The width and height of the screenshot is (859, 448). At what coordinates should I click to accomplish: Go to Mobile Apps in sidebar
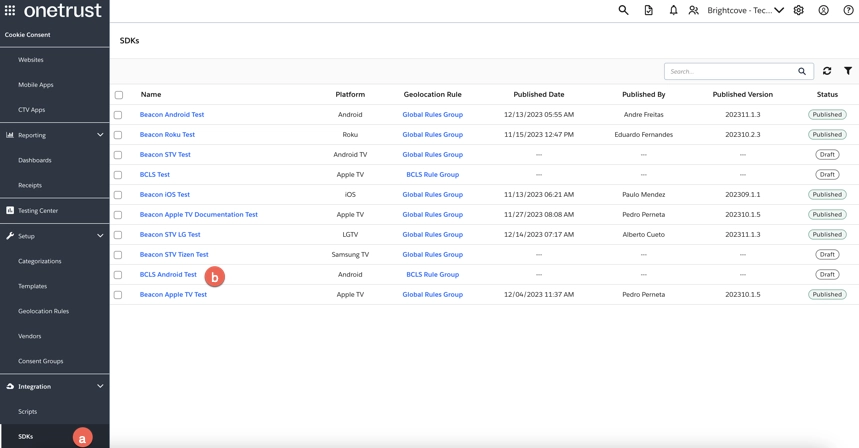tap(36, 85)
